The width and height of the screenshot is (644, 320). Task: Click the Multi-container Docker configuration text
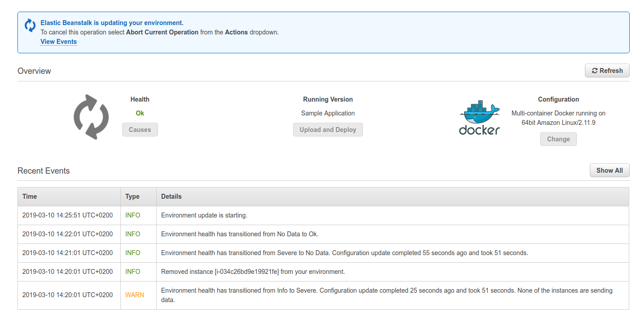click(x=559, y=118)
